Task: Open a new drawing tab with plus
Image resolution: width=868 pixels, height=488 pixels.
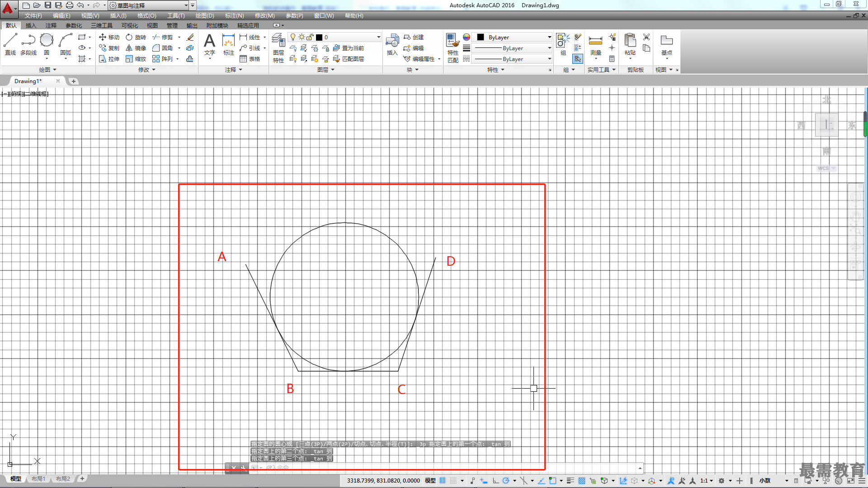Action: [73, 81]
